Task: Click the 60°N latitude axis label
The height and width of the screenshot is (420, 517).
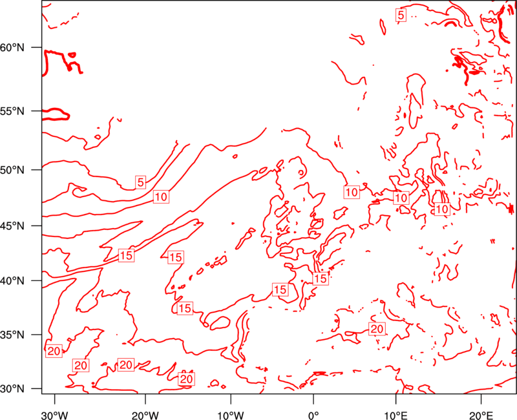Action: 12,47
